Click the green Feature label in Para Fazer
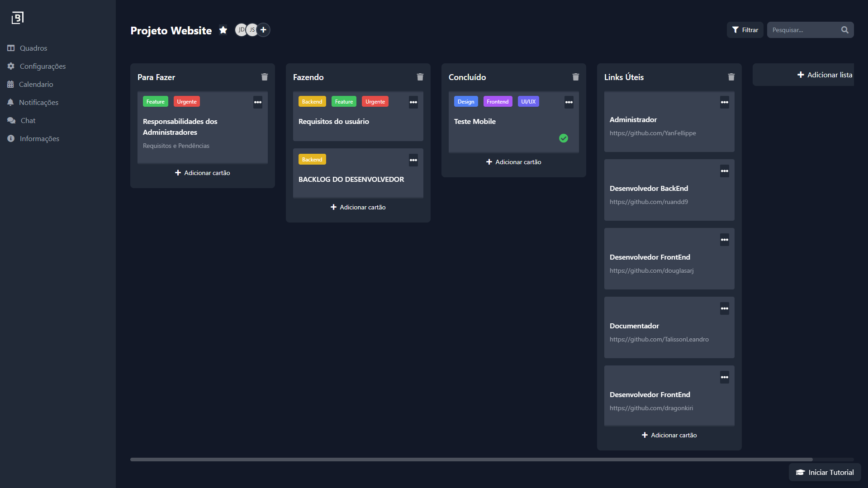The image size is (868, 488). 156,102
